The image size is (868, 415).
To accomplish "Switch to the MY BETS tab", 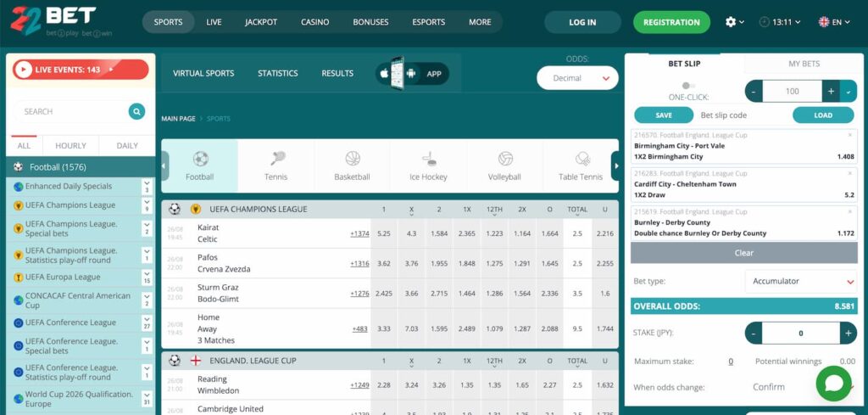I will coord(804,64).
